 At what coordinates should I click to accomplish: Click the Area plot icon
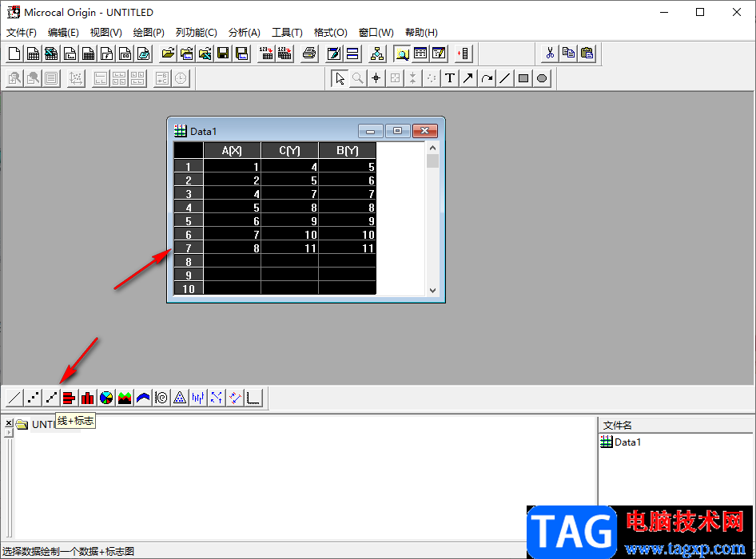click(x=125, y=398)
